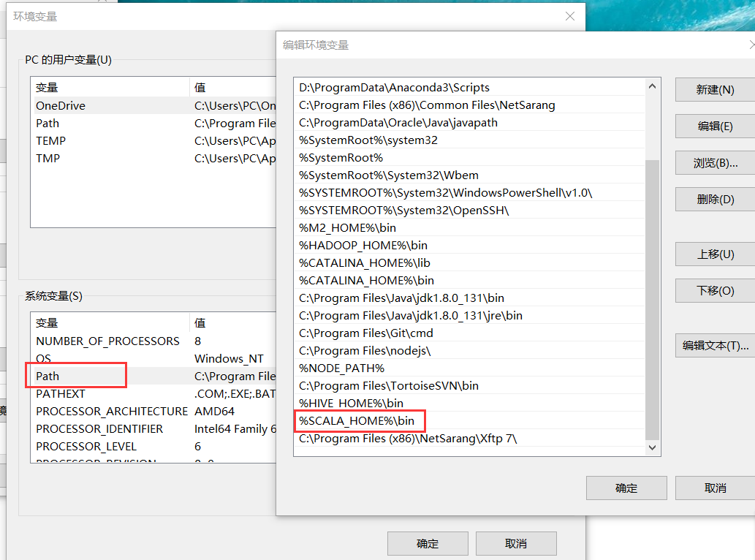This screenshot has width=755, height=560.
Task: Select %CATALINA_HOME%\lib entry
Action: (x=469, y=262)
